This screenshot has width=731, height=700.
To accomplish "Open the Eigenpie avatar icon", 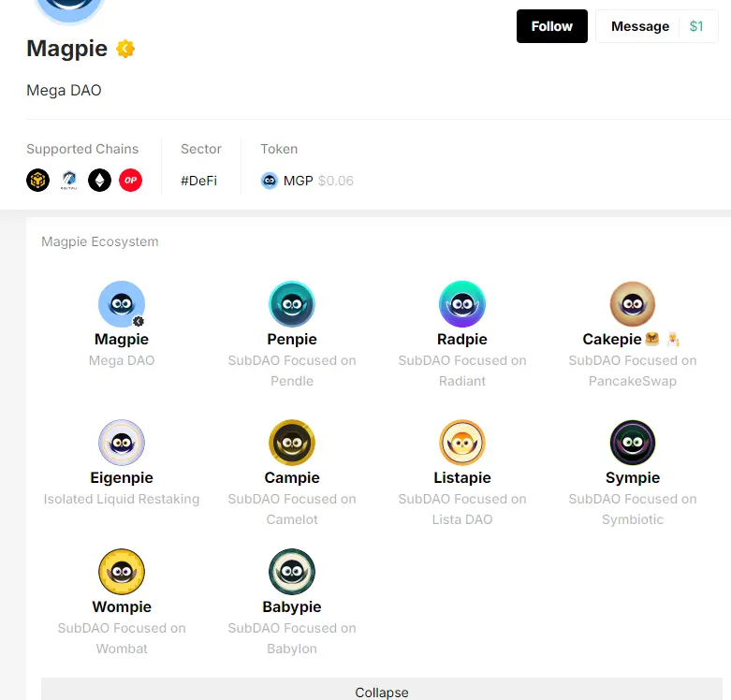I will click(x=122, y=443).
